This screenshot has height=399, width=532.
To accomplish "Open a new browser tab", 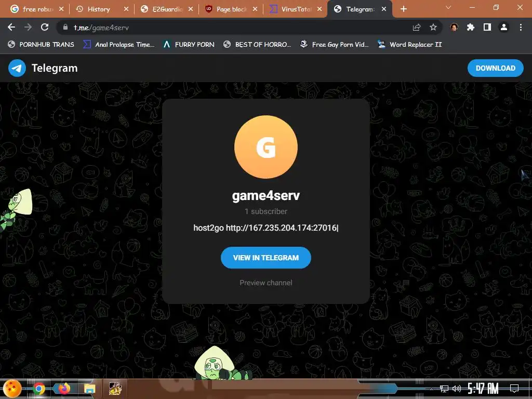I will tap(403, 9).
